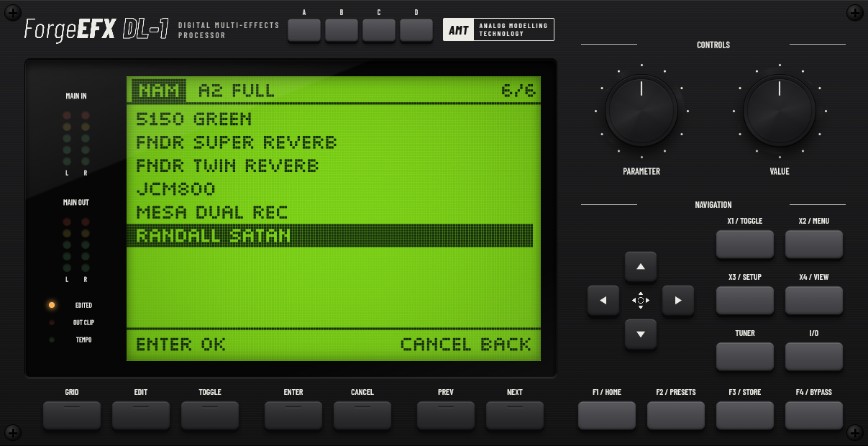Click the EDITED indicator LED

[x=52, y=305]
